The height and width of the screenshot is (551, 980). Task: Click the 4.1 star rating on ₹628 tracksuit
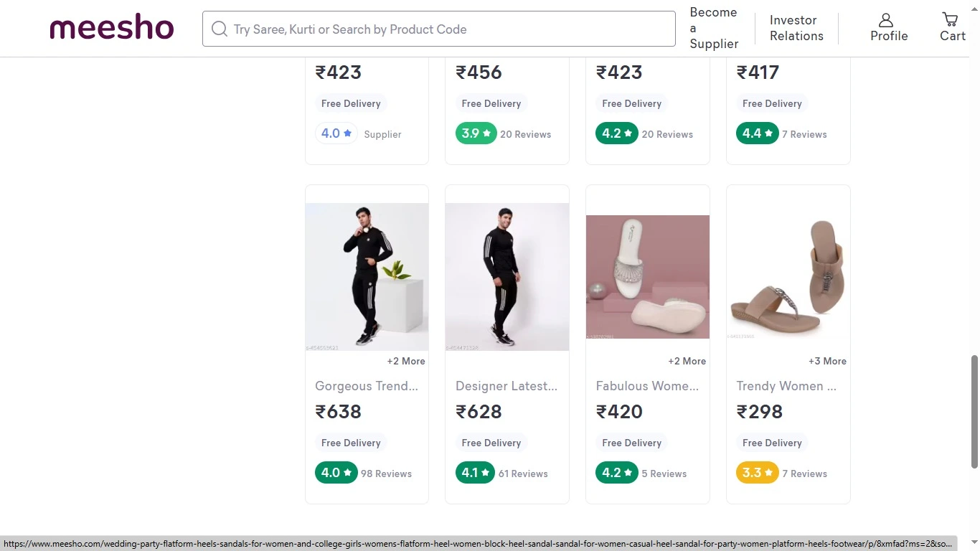point(476,473)
